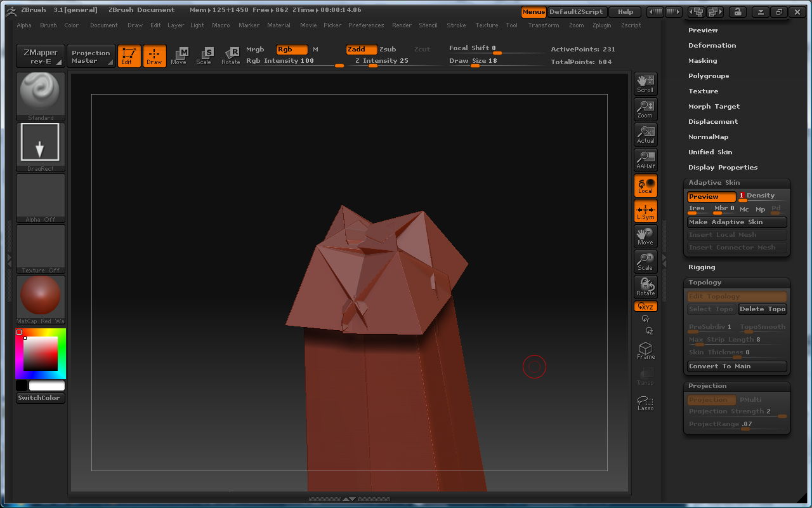The height and width of the screenshot is (508, 812).
Task: Expand the Deformation subpalette
Action: [712, 46]
